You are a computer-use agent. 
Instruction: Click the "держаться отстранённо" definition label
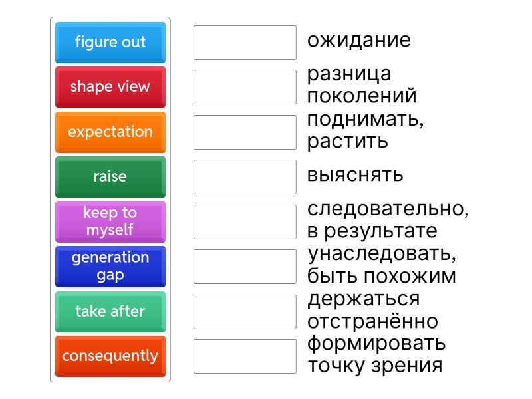coord(372,310)
